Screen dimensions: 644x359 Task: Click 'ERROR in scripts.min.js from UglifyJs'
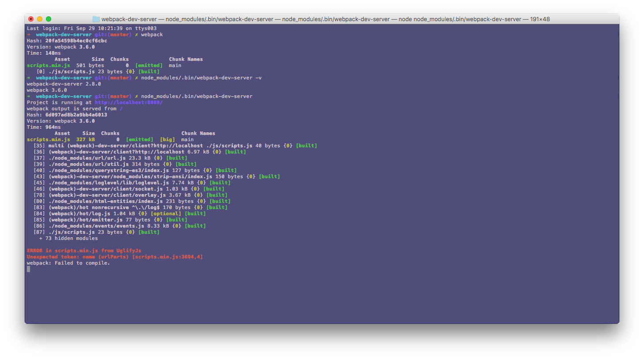point(84,251)
